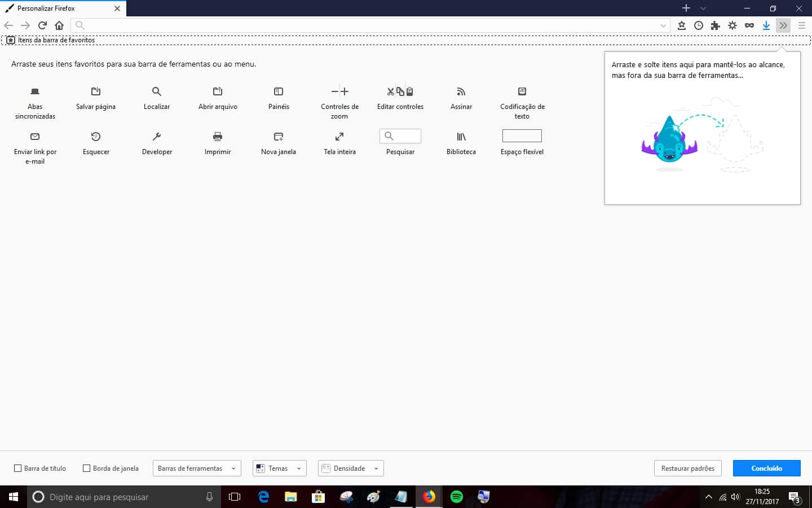Click the Cortana search box in taskbar
The height and width of the screenshot is (508, 812).
(x=124, y=497)
